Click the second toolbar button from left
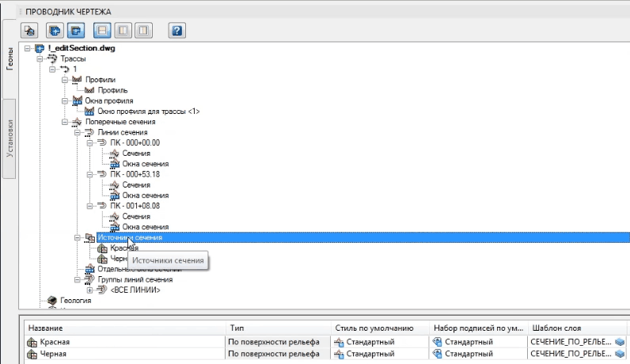The image size is (630, 364). point(55,31)
